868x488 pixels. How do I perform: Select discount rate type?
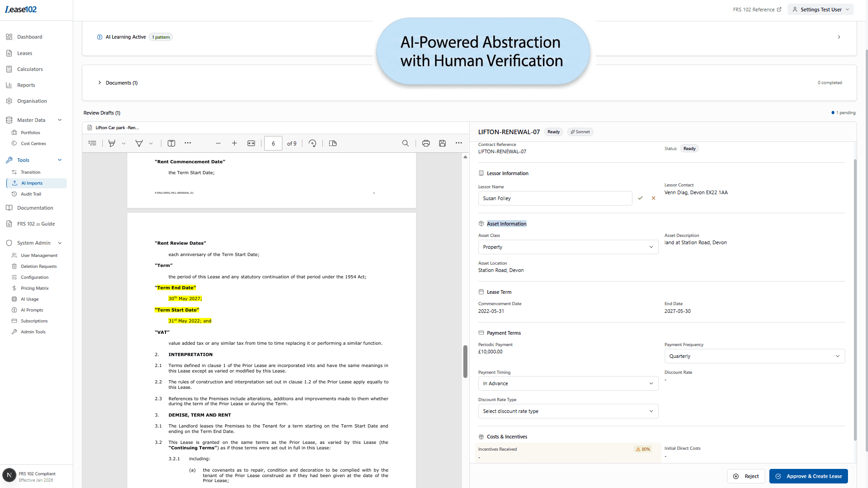[x=567, y=411]
